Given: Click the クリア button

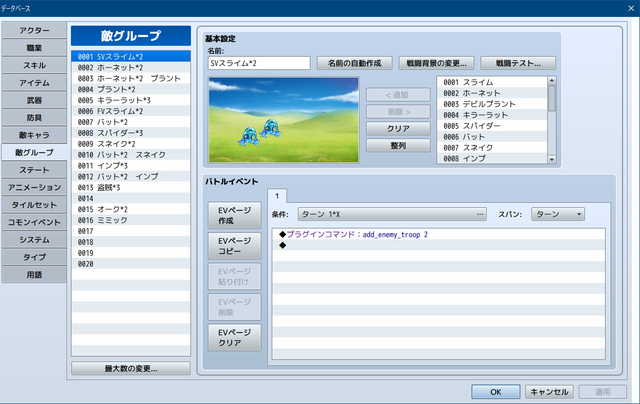Looking at the screenshot, I should point(398,129).
